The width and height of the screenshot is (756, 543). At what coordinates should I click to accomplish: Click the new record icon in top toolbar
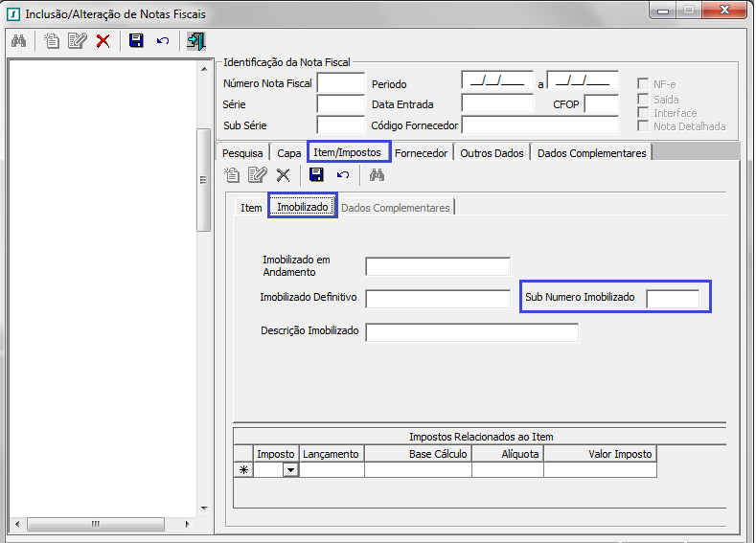point(52,41)
